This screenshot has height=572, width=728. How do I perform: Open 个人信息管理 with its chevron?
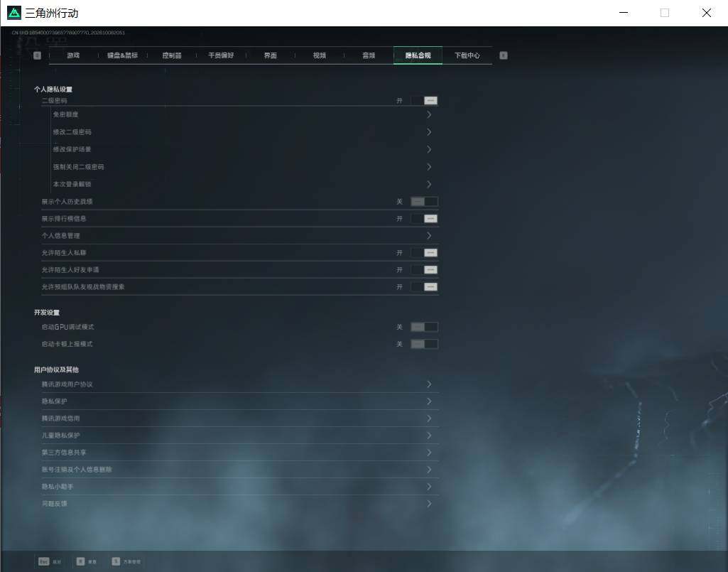(429, 236)
